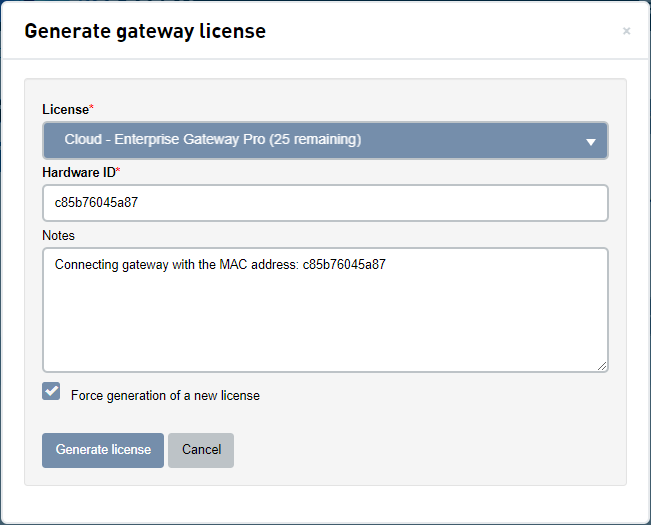
Task: Click the Notes textarea resize grip
Action: [x=602, y=366]
